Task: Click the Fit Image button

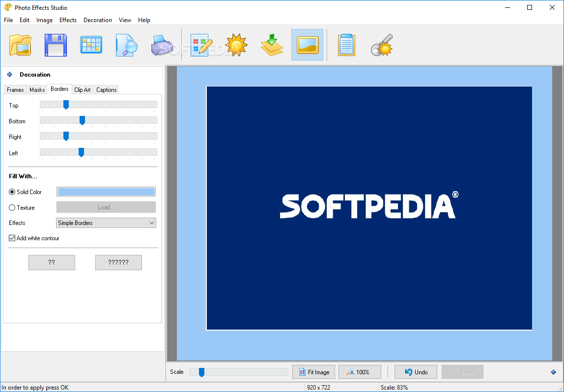Action: [313, 372]
